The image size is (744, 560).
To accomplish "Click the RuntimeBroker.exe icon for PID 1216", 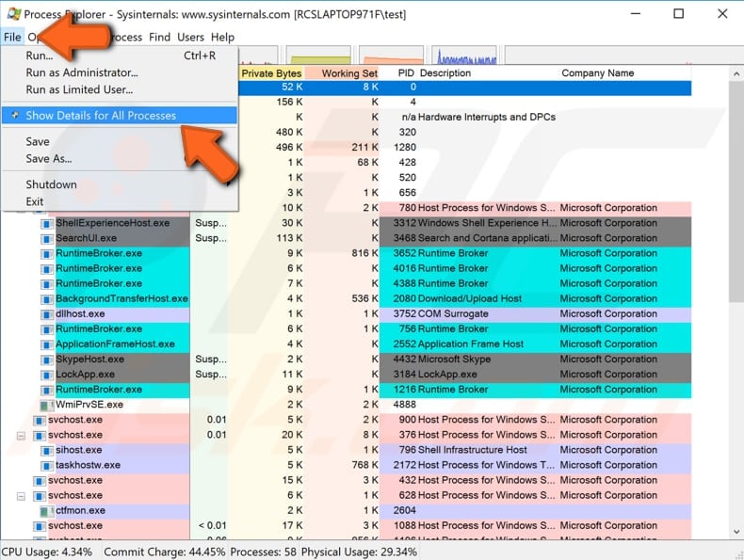I will point(46,391).
